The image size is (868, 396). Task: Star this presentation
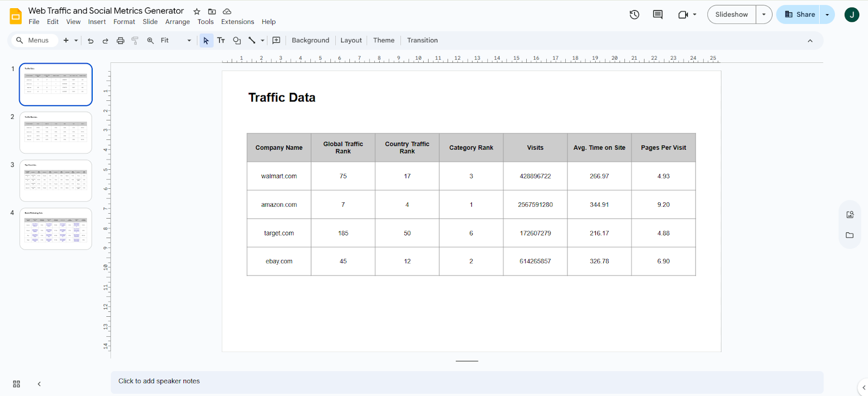[197, 11]
